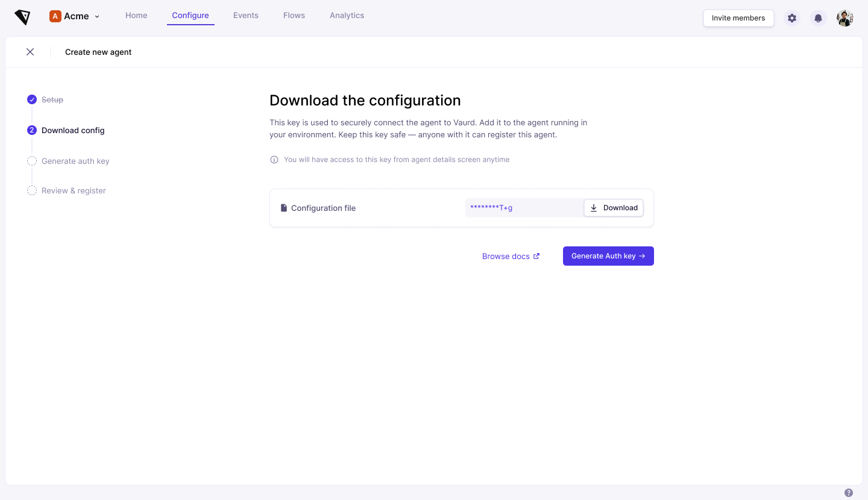Click the info icon beside key access note

point(274,160)
